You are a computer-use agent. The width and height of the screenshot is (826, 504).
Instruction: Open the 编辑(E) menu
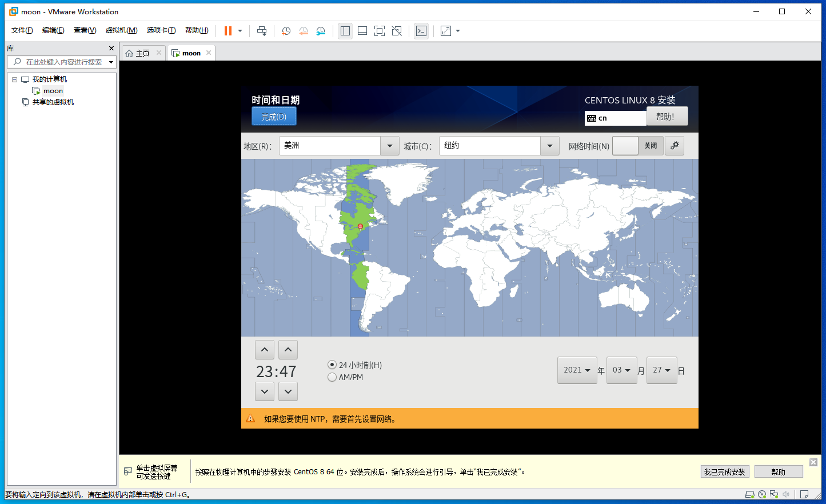pos(53,30)
